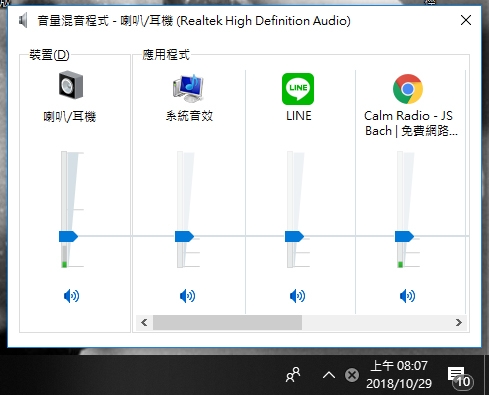The width and height of the screenshot is (489, 395).
Task: Click the 系統音效 label
Action: [x=189, y=116]
